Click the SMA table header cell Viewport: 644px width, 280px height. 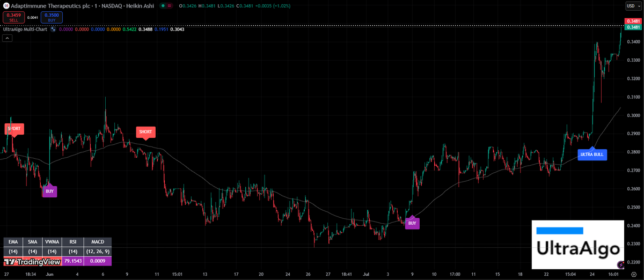33,242
